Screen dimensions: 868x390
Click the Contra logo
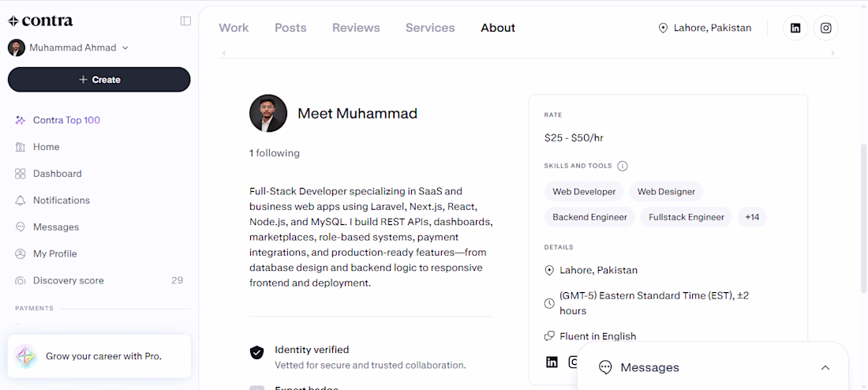(x=40, y=21)
